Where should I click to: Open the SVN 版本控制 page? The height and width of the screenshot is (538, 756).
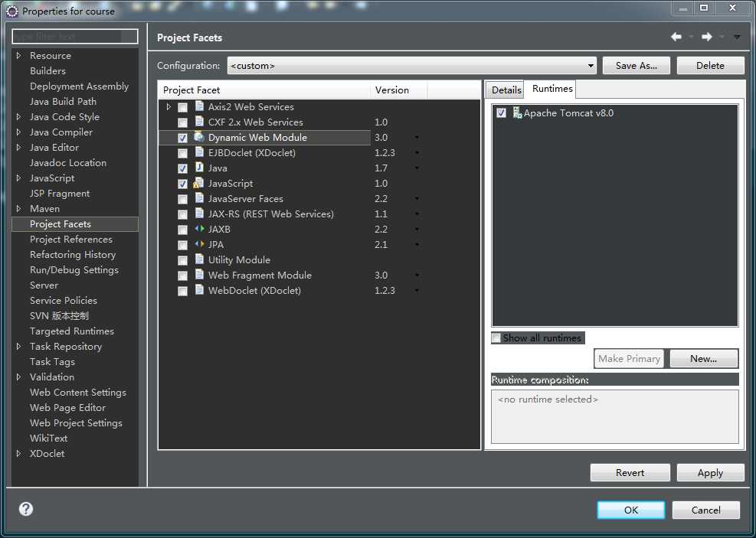coord(59,315)
